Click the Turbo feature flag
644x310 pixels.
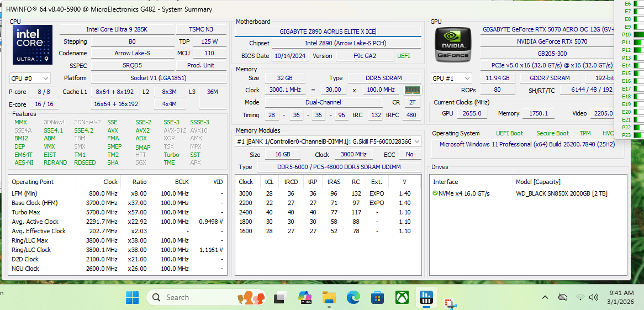point(171,155)
